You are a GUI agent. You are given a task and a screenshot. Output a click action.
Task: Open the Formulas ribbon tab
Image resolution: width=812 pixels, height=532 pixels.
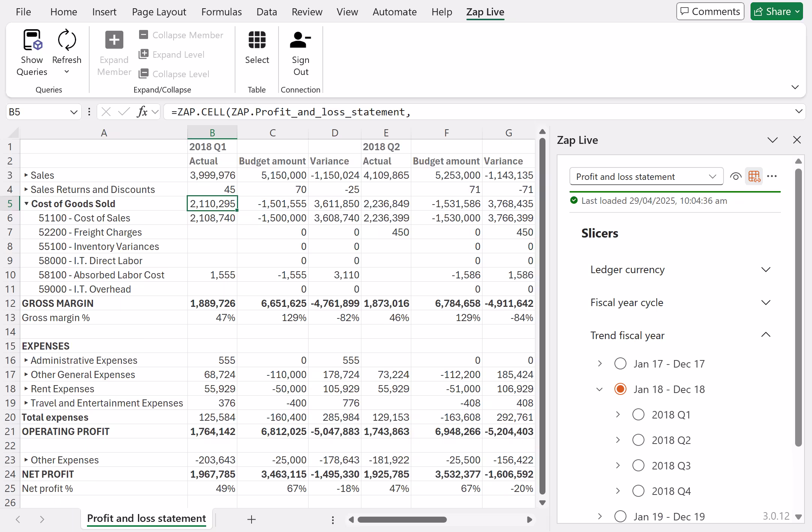pos(221,12)
